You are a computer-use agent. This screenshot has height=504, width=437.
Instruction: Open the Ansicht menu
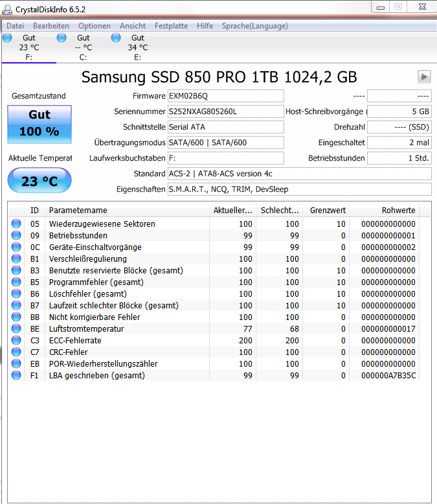pos(133,26)
